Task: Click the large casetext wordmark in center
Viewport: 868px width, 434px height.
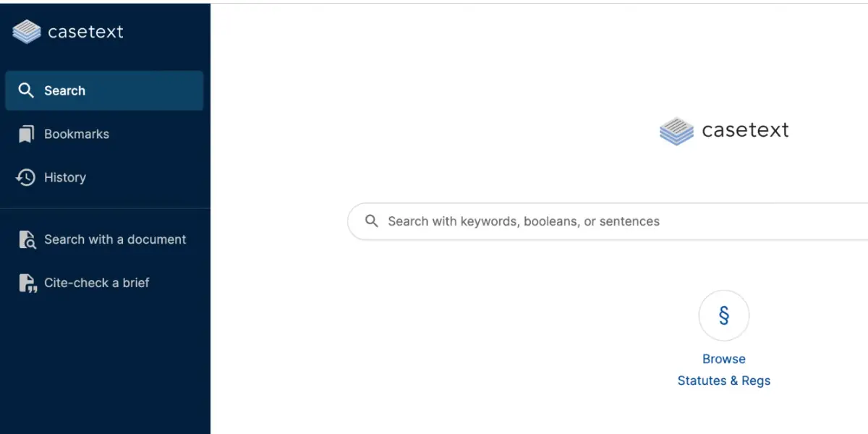Action: pos(745,130)
